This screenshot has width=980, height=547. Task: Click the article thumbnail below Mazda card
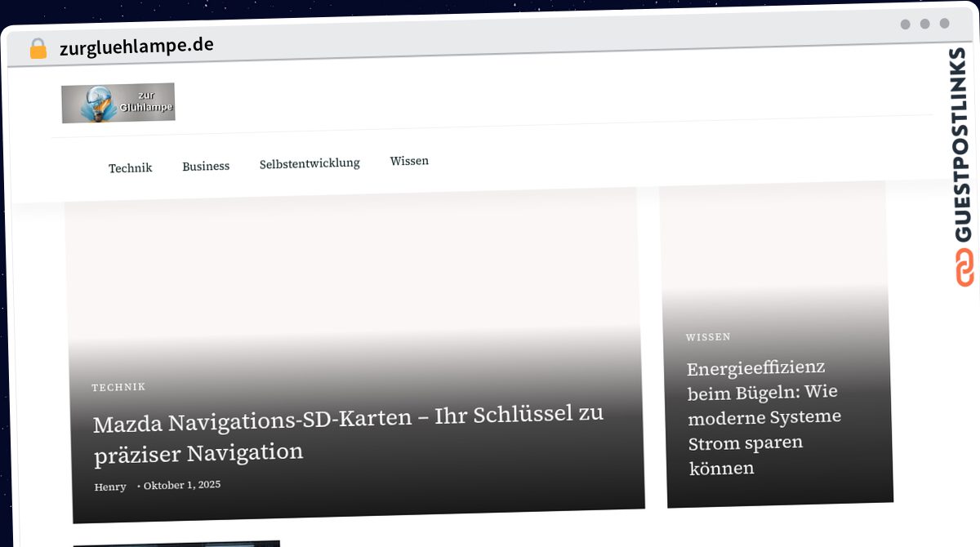pos(176,543)
